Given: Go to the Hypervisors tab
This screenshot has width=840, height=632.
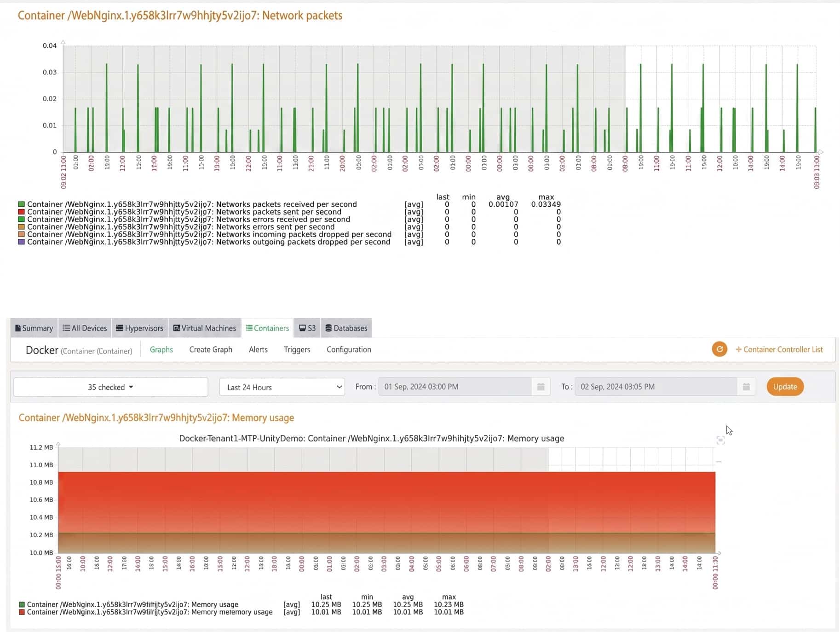Looking at the screenshot, I should 139,328.
